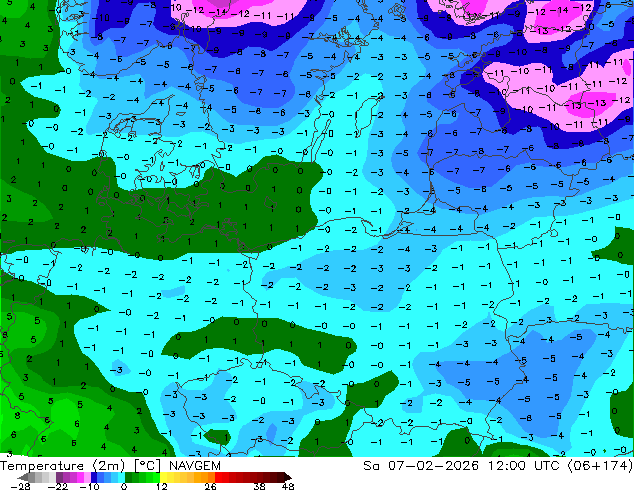The width and height of the screenshot is (634, 490).
Task: Pick the dark maroon arrow at the legend's hot end
Action: [x=287, y=477]
